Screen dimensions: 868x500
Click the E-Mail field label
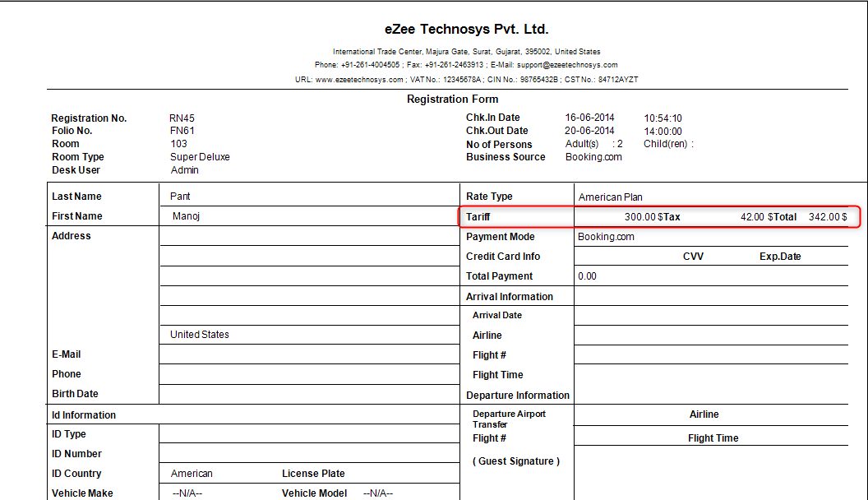(67, 354)
